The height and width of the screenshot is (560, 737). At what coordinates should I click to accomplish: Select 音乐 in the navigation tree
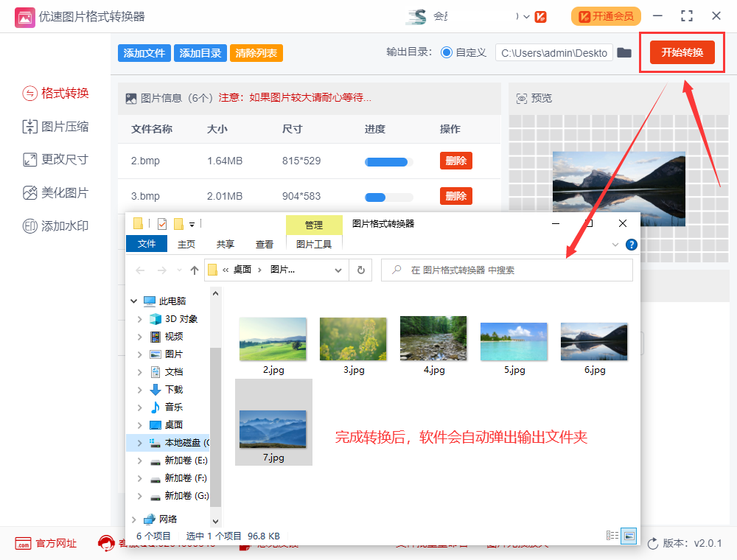click(167, 407)
